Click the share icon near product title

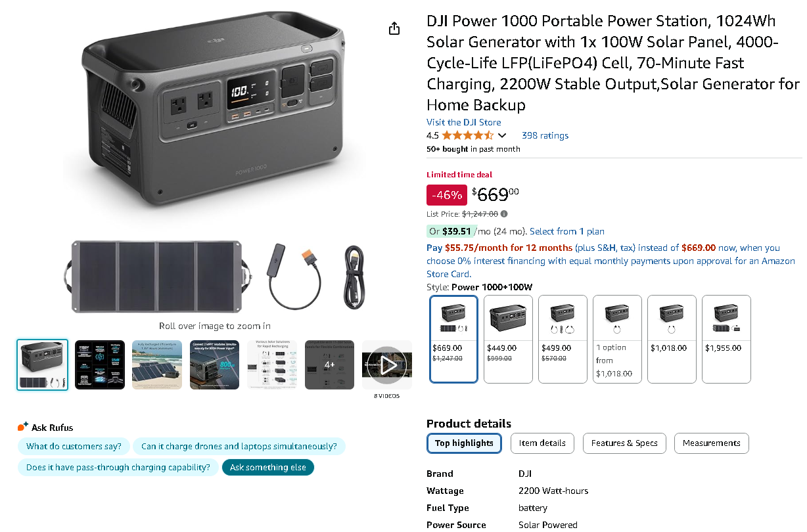pyautogui.click(x=394, y=29)
